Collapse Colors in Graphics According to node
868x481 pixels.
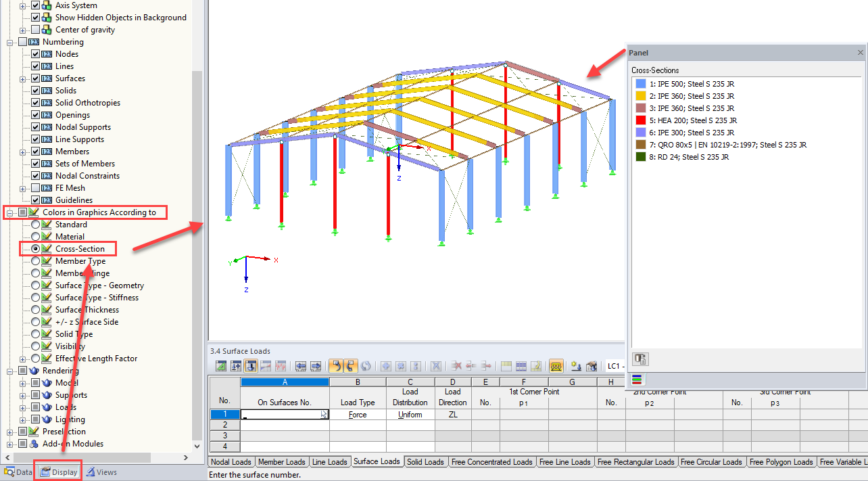tap(10, 212)
